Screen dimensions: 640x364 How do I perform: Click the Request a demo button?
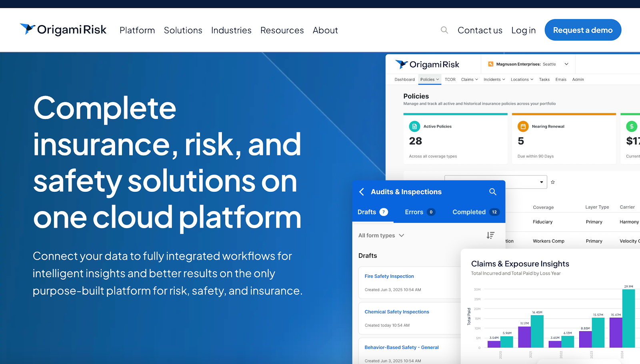tap(583, 30)
